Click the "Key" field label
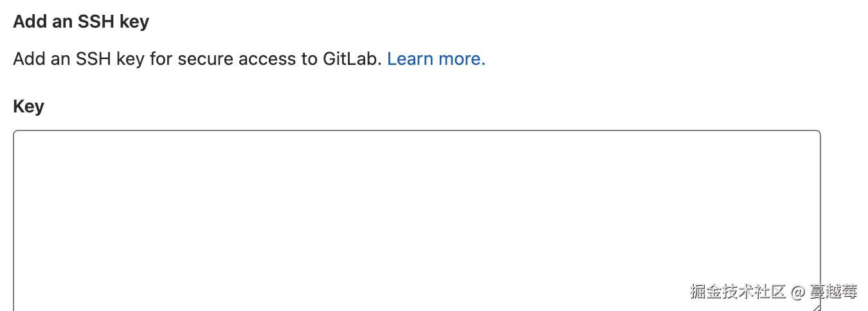 [28, 106]
